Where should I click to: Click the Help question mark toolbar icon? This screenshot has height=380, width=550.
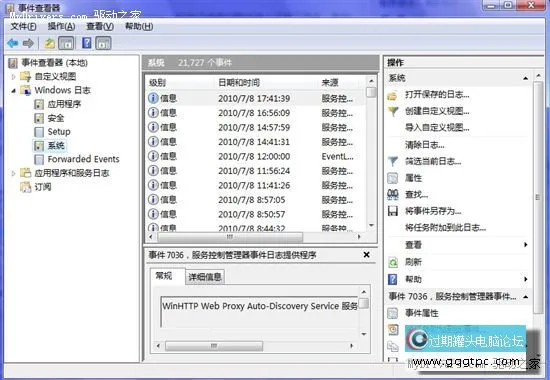pyautogui.click(x=87, y=43)
